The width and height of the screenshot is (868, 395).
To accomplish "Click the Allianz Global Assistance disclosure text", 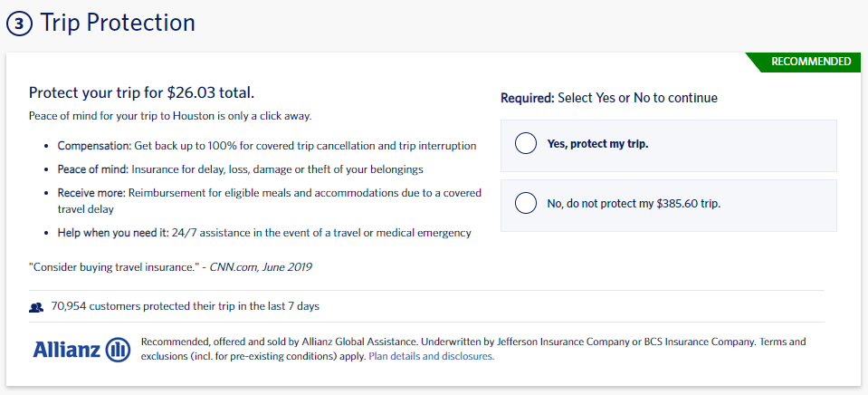I will point(473,349).
